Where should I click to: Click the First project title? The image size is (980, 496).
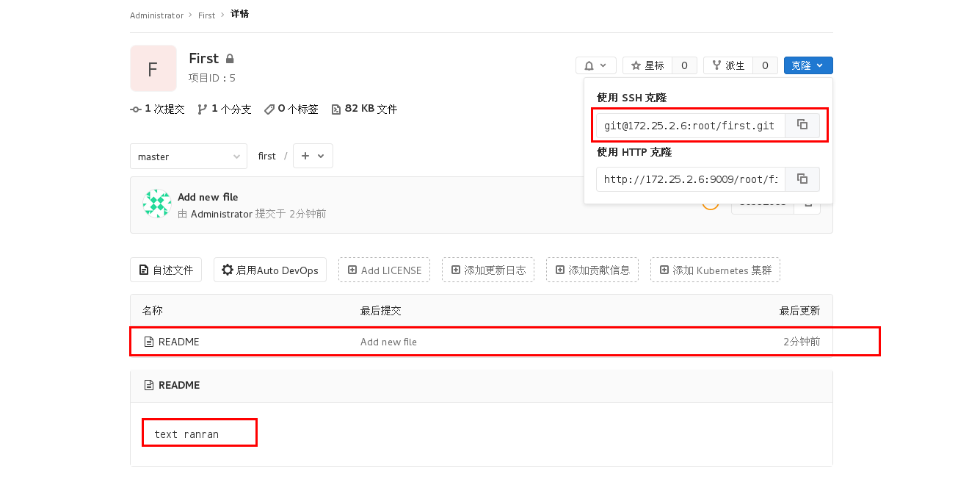pyautogui.click(x=204, y=58)
